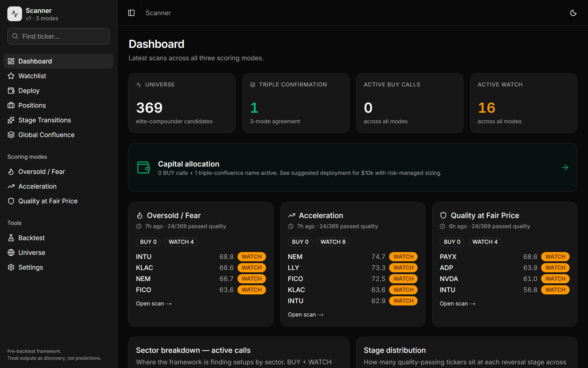This screenshot has width=588, height=368.
Task: Click the magnifier icon in search box
Action: point(15,36)
